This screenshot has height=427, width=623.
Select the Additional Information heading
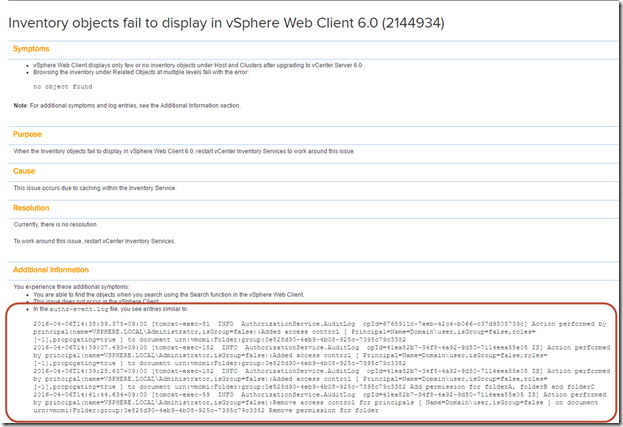tap(51, 270)
